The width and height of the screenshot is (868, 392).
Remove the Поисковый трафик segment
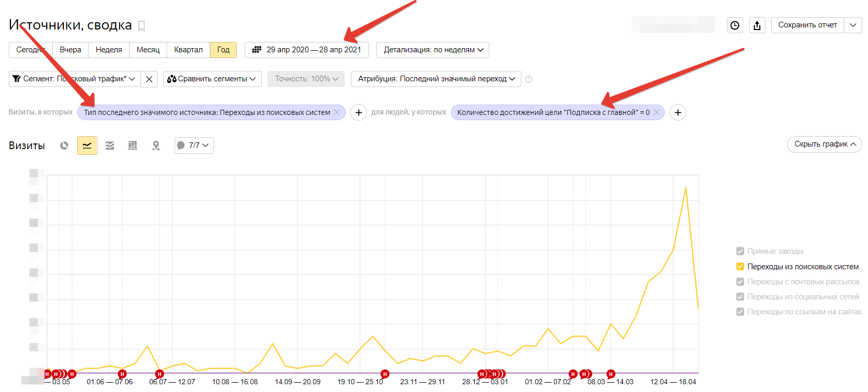click(x=149, y=79)
